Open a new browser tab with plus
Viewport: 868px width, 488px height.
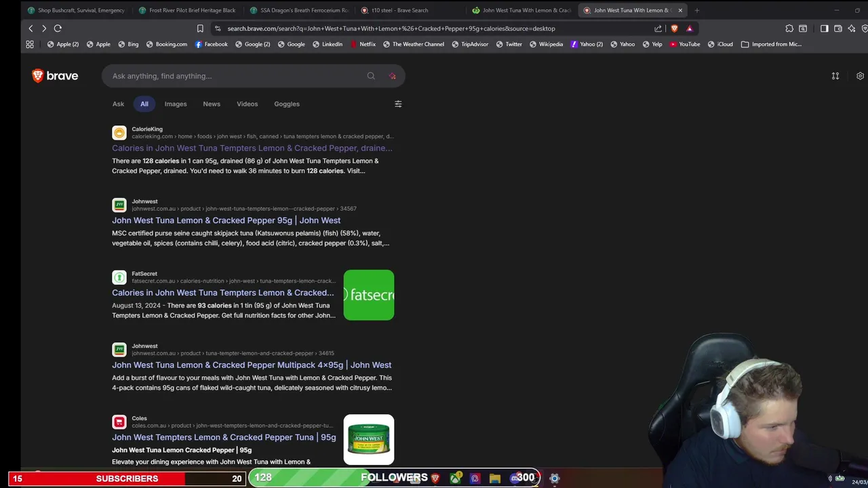click(696, 10)
